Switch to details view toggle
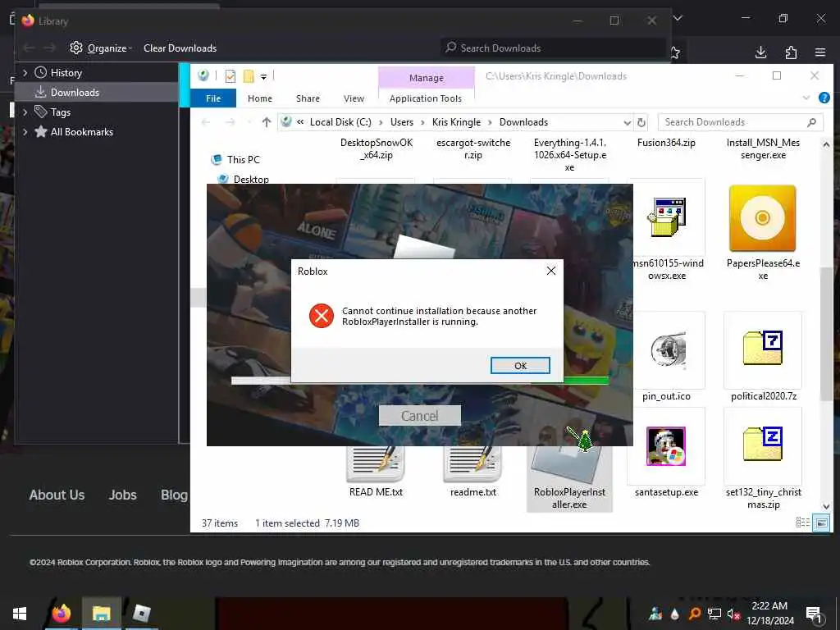 click(802, 523)
